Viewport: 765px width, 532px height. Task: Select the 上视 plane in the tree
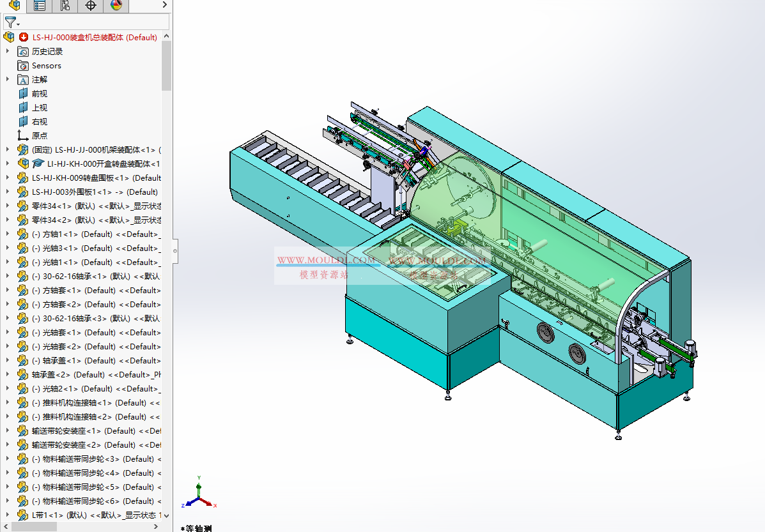pyautogui.click(x=40, y=107)
